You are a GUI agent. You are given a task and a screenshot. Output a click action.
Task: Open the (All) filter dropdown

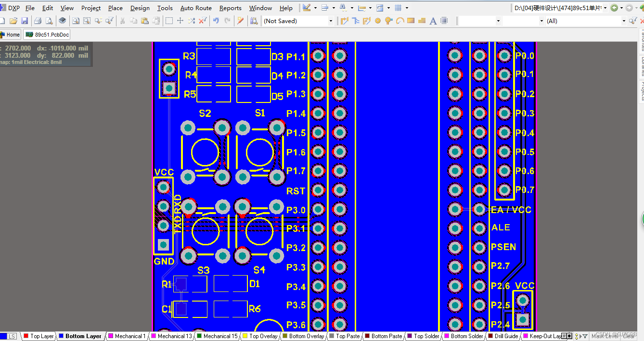click(x=624, y=21)
